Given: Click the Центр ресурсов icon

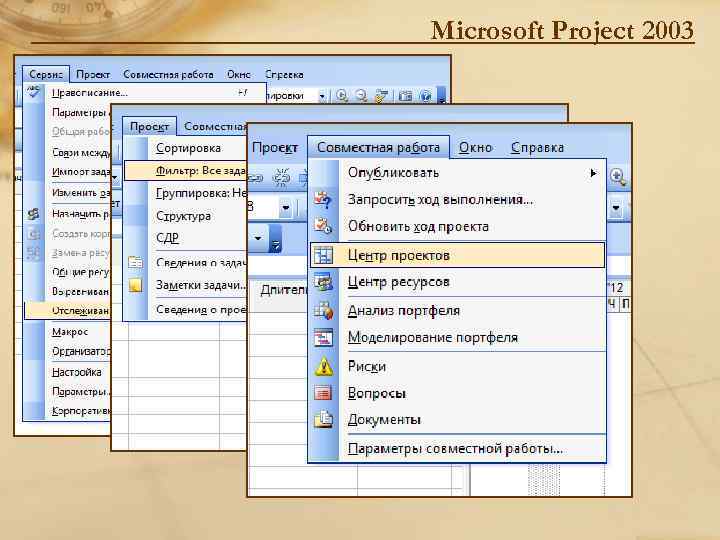Looking at the screenshot, I should coord(323,282).
